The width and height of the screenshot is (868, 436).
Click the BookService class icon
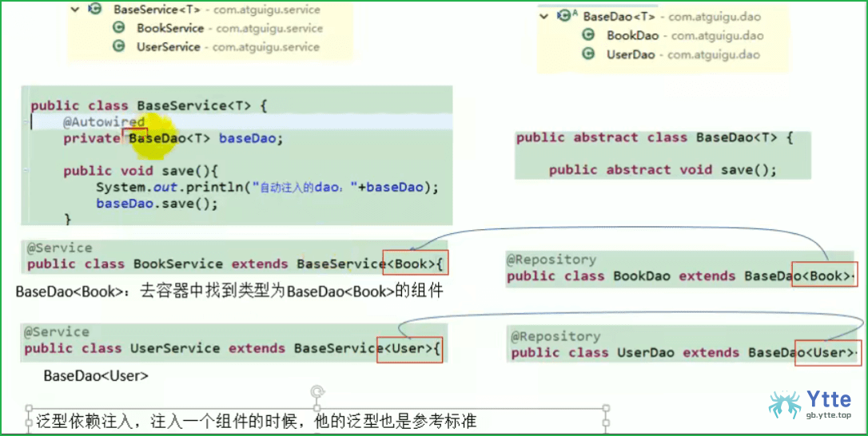pos(118,28)
